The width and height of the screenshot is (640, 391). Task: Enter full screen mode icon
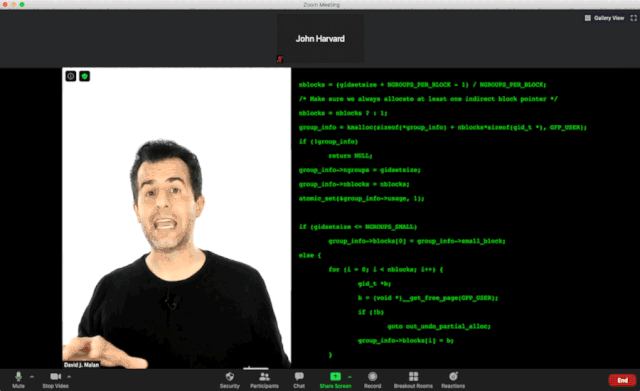[x=633, y=18]
